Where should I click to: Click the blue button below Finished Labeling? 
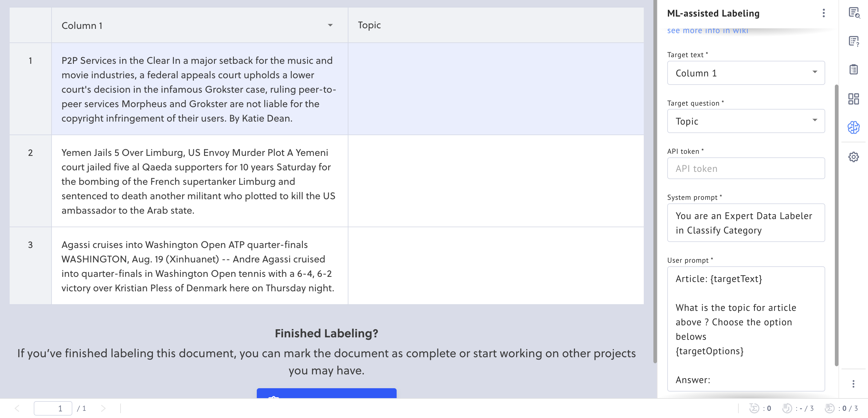326,393
